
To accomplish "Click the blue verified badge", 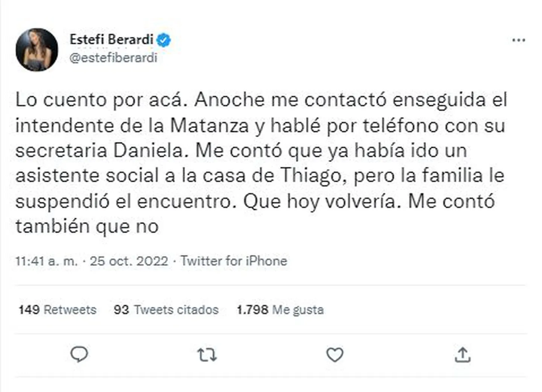I will tap(164, 41).
